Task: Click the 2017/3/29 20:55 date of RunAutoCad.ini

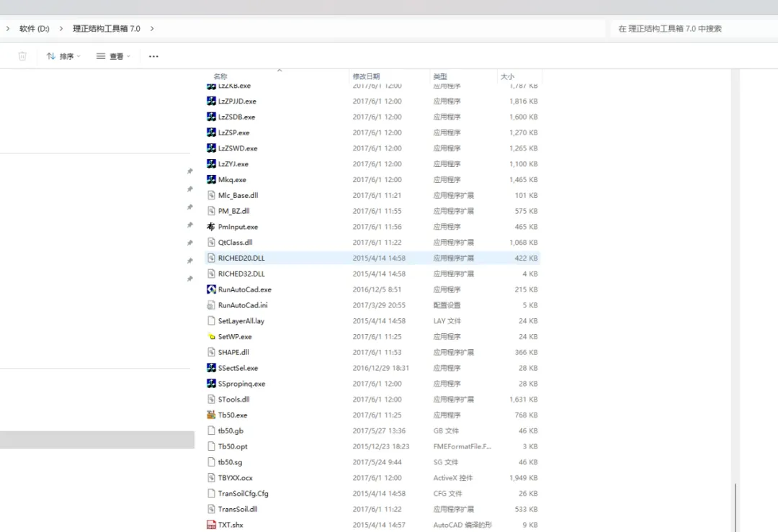Action: coord(379,305)
